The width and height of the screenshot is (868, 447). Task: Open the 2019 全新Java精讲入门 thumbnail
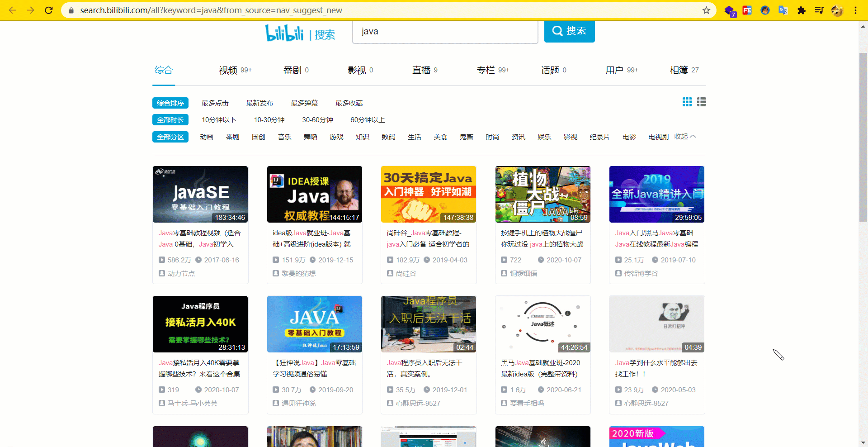[x=657, y=194]
